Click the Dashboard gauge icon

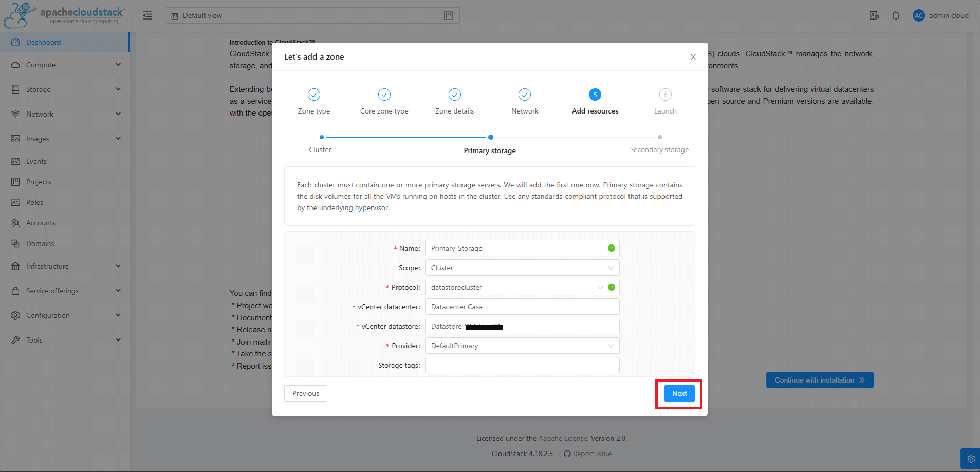click(15, 42)
